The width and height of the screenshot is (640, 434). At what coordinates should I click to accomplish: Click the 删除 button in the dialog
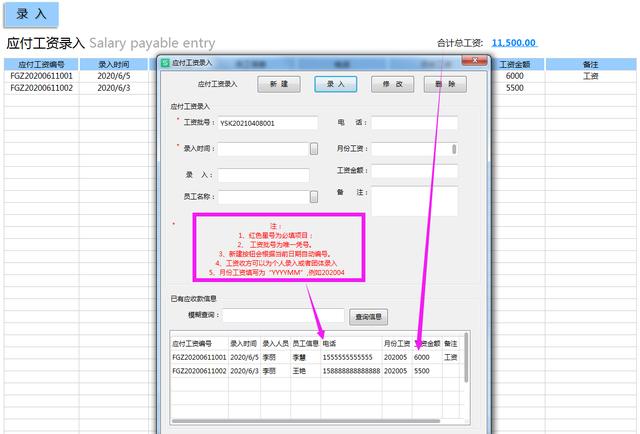coord(445,84)
